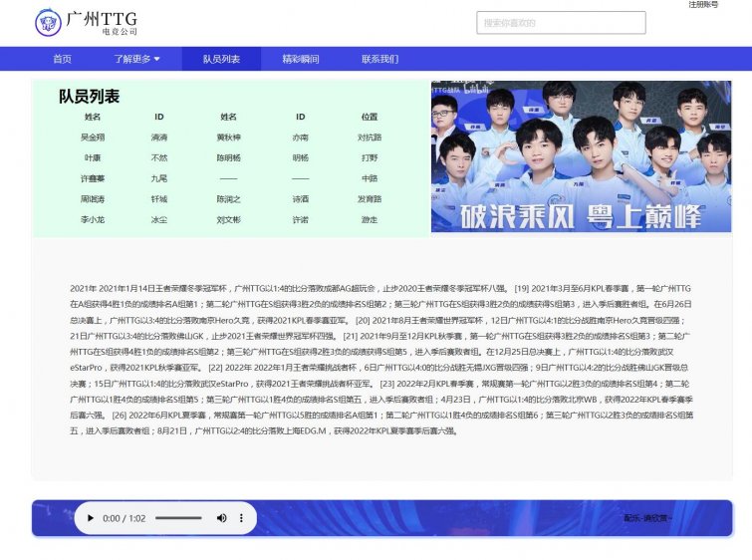Select player name 周诣涛
752x560 pixels.
[x=93, y=199]
